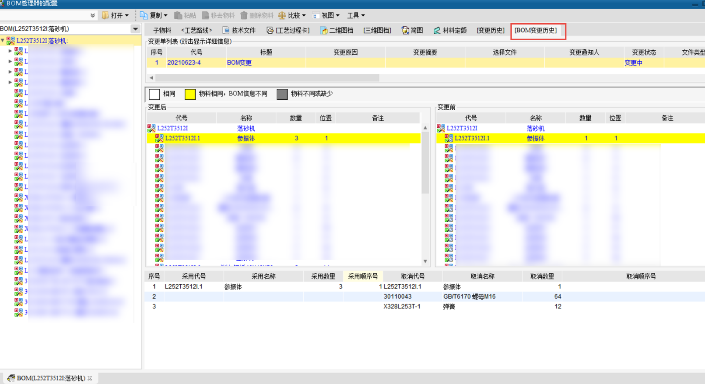Click the toolbar overflow chevron left of 打开
Screen dimensions: 705x384
click(x=93, y=15)
